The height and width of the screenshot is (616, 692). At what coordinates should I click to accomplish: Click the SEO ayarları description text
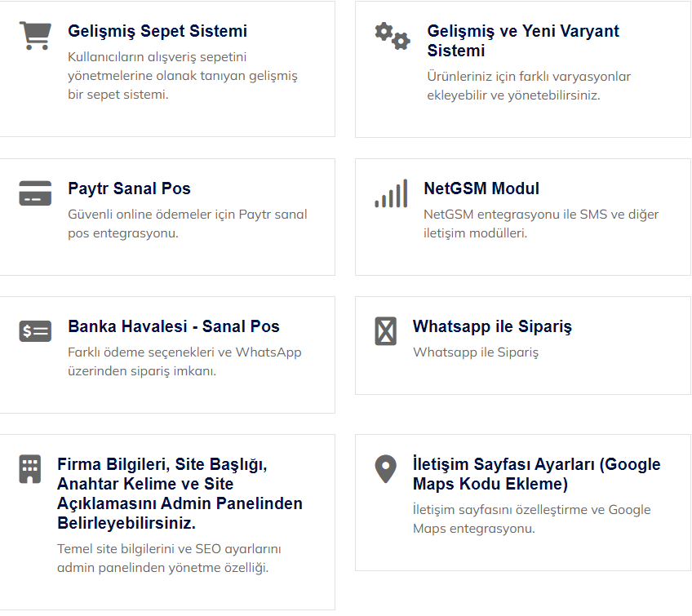(169, 558)
